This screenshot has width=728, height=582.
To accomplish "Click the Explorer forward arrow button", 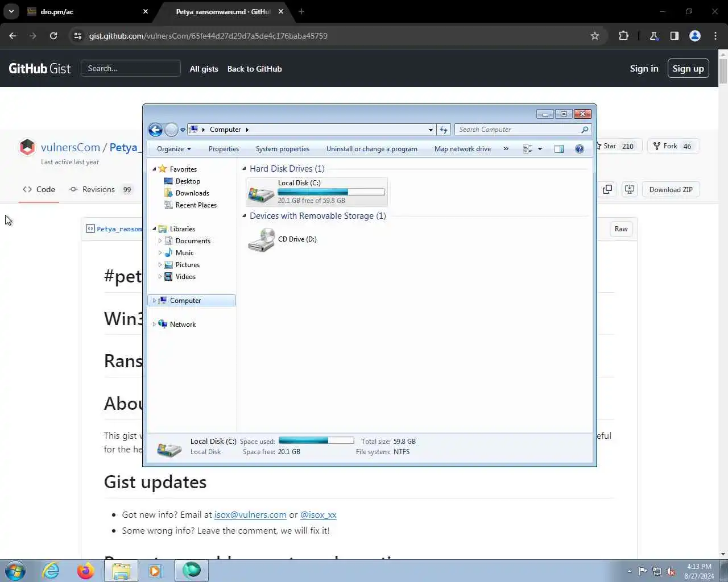I will point(171,130).
